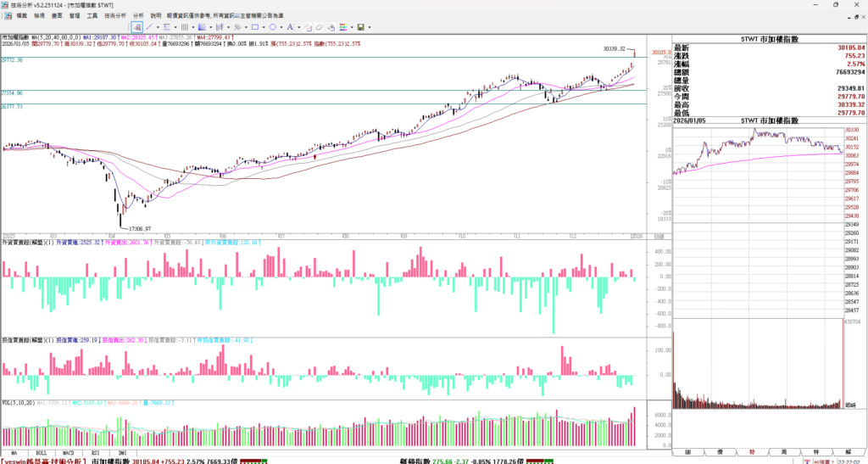868x464 pixels.
Task: Pick the fan lines drawing tool
Action: click(x=202, y=27)
